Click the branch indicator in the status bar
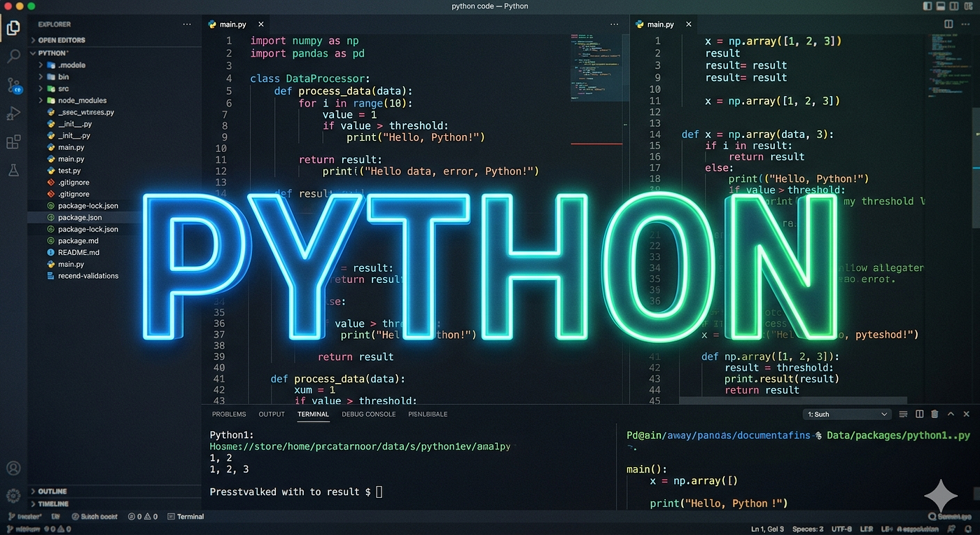The height and width of the screenshot is (535, 980). tap(25, 517)
